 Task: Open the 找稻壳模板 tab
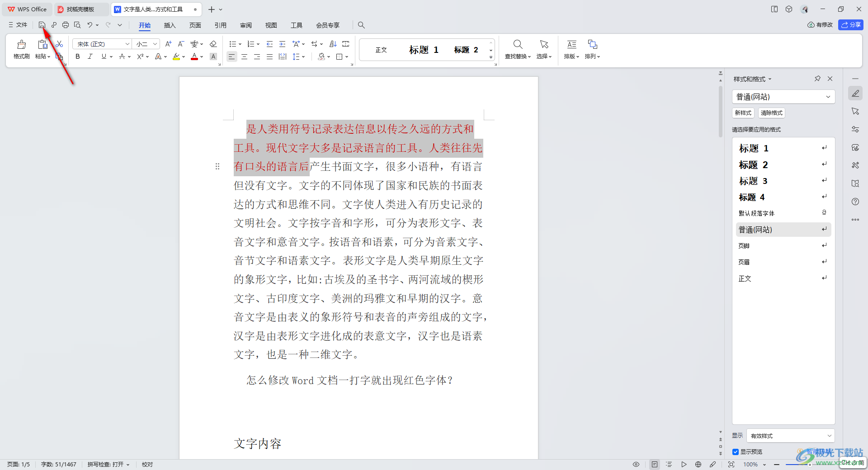[81, 9]
